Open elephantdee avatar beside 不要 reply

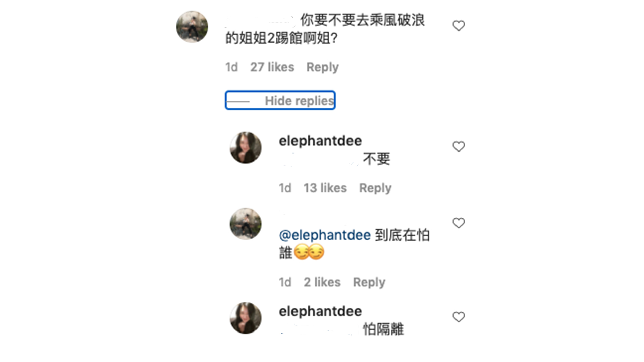246,147
